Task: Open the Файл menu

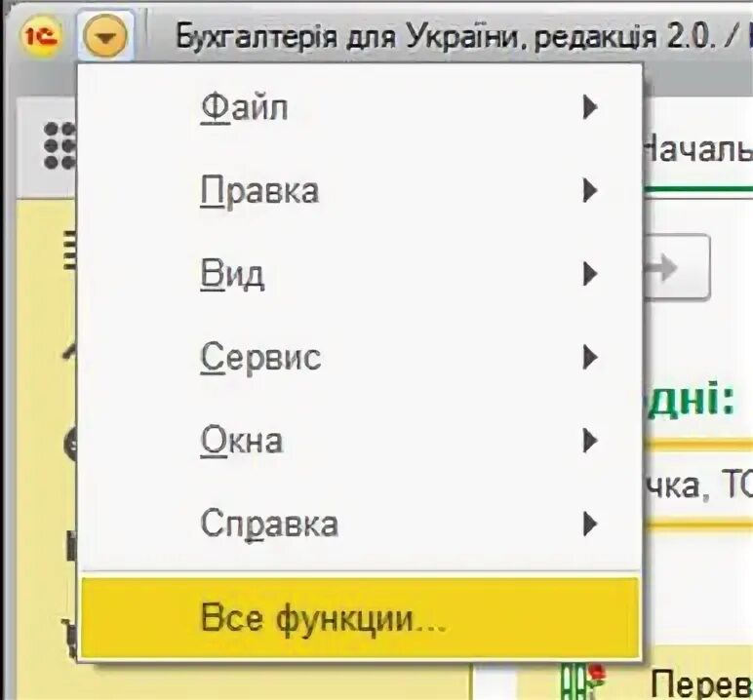Action: tap(360, 107)
